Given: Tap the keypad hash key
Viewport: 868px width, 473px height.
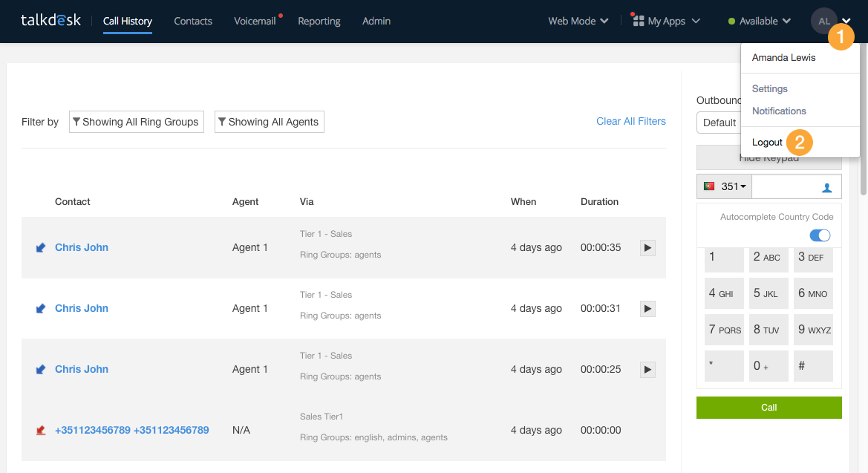Looking at the screenshot, I should click(x=813, y=366).
